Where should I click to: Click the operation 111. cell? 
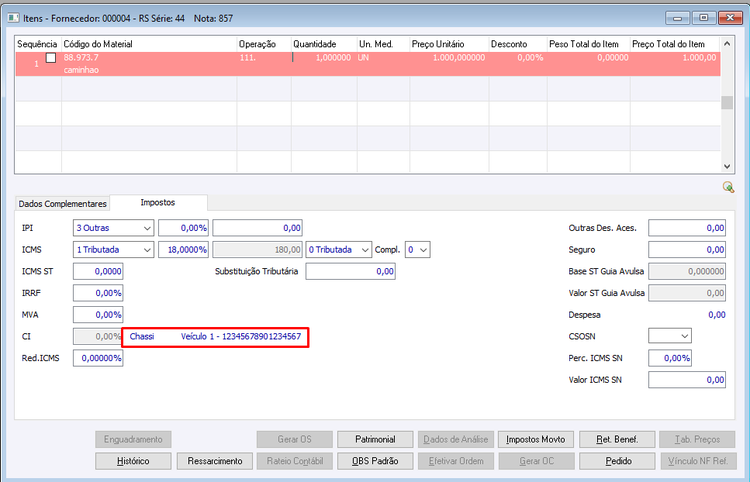(248, 57)
